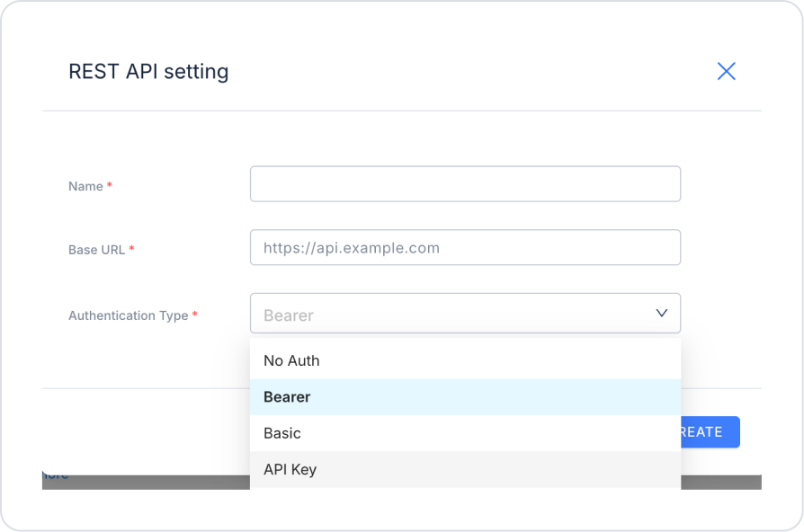Click the REST API setting title

click(x=148, y=71)
